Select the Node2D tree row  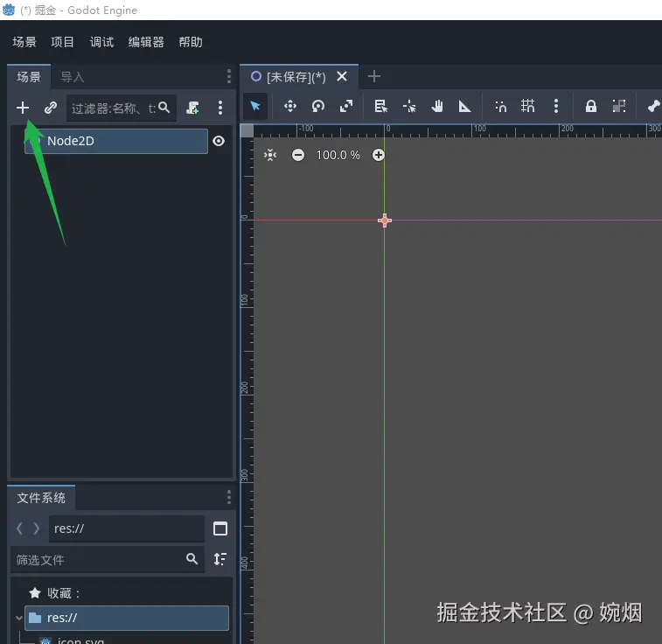coord(116,141)
